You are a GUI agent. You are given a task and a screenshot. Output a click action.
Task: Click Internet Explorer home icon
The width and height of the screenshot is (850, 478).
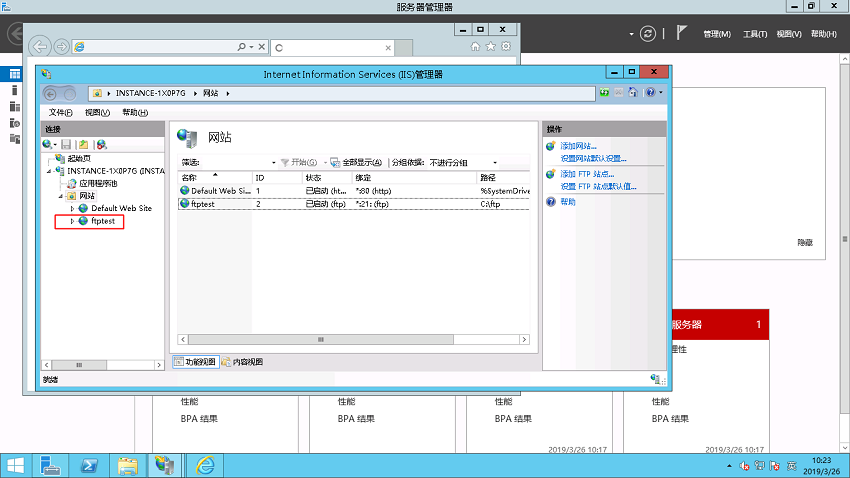[475, 47]
